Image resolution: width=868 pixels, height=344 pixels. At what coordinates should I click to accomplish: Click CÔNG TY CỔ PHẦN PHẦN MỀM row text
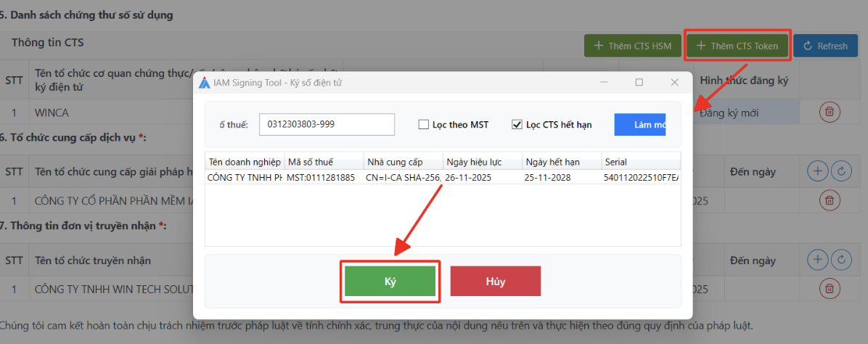tap(113, 200)
